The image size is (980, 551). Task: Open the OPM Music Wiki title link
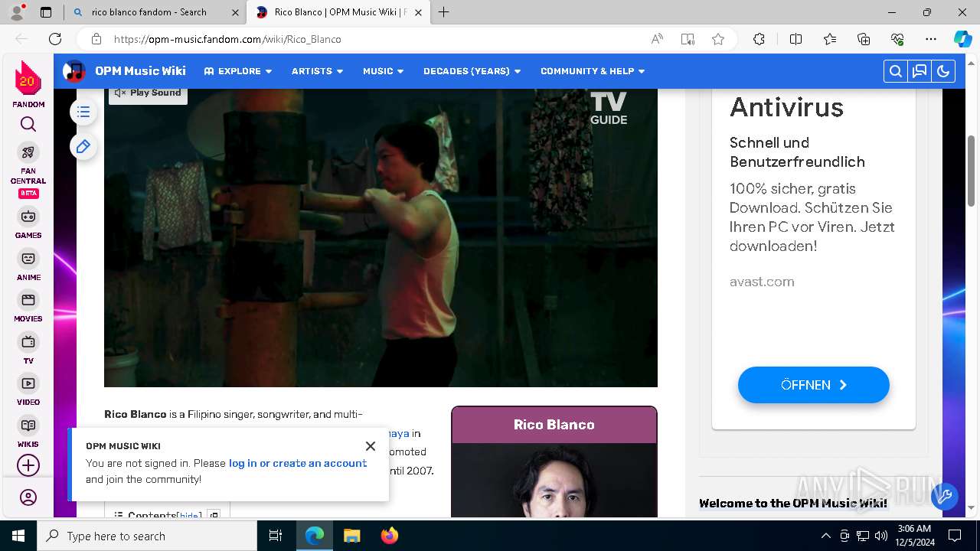140,71
